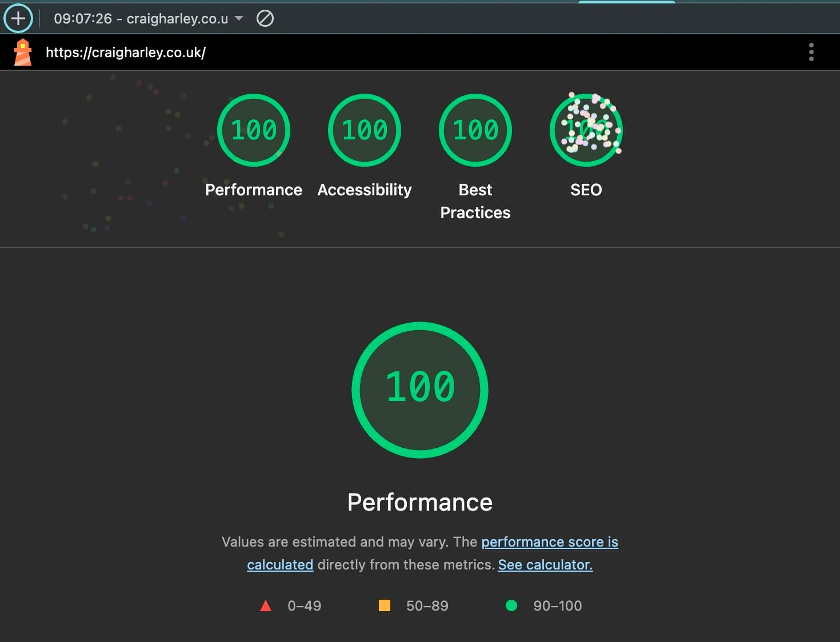
Task: Select the Accessibility score gauge
Action: point(364,130)
